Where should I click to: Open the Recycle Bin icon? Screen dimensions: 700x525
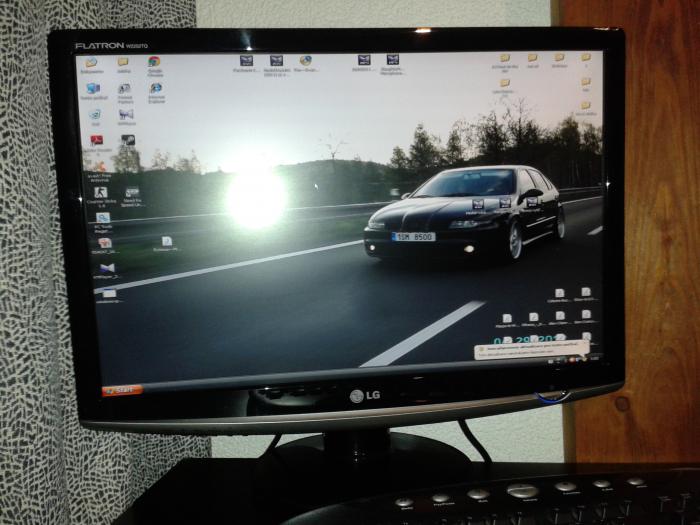[94, 115]
